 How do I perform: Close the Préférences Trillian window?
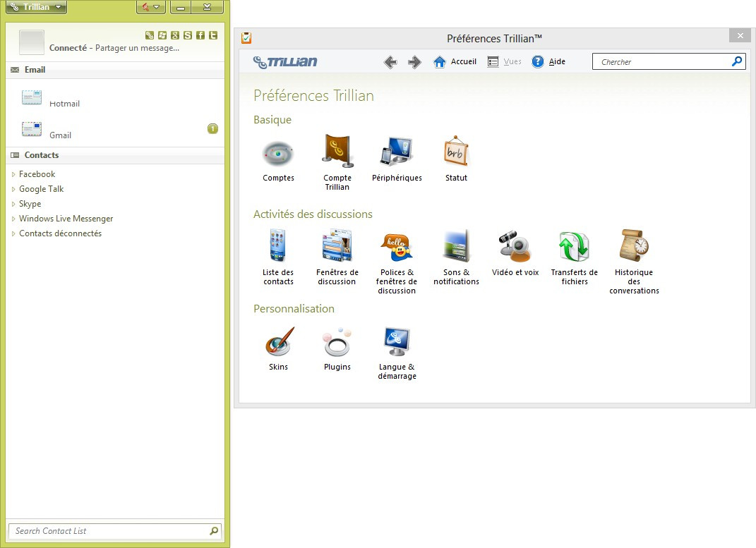[x=740, y=36]
